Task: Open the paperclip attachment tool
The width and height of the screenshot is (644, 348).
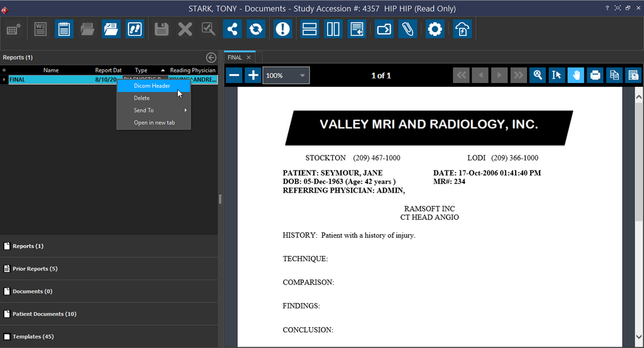Action: [x=408, y=29]
